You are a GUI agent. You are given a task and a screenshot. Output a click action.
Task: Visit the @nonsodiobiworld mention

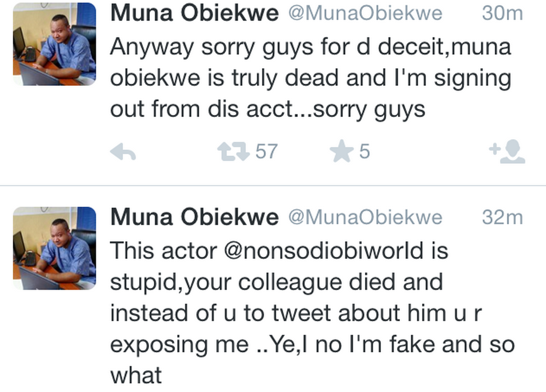pyautogui.click(x=323, y=251)
